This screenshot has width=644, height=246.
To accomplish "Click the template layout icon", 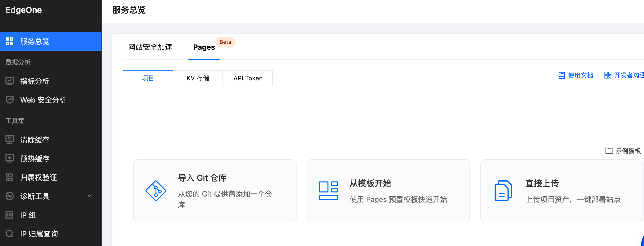I will [x=328, y=191].
